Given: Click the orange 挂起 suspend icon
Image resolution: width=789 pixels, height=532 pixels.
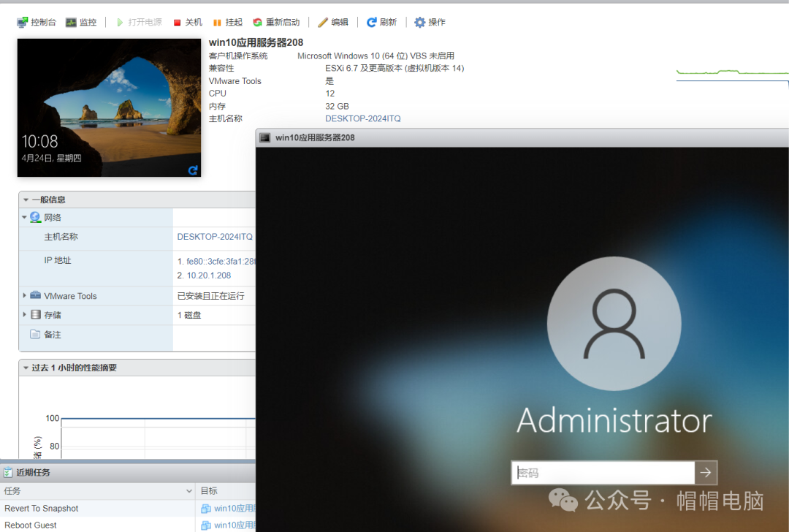Looking at the screenshot, I should coord(217,23).
